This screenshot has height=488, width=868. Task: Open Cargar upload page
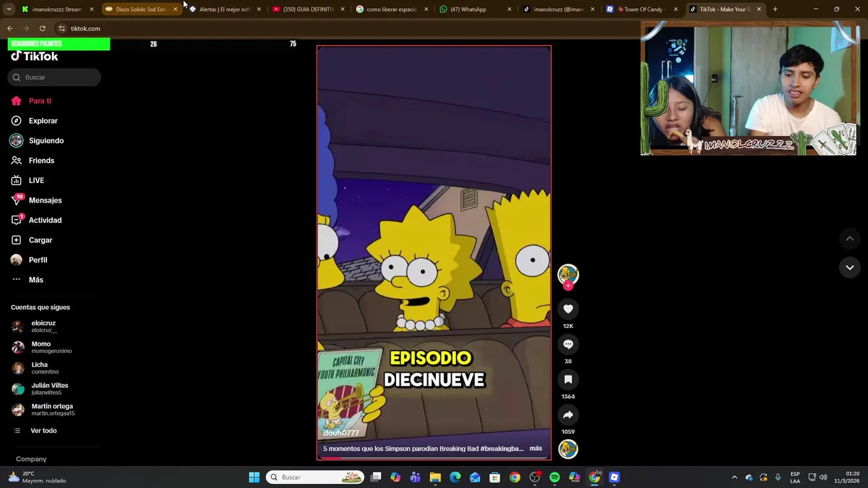[31, 240]
